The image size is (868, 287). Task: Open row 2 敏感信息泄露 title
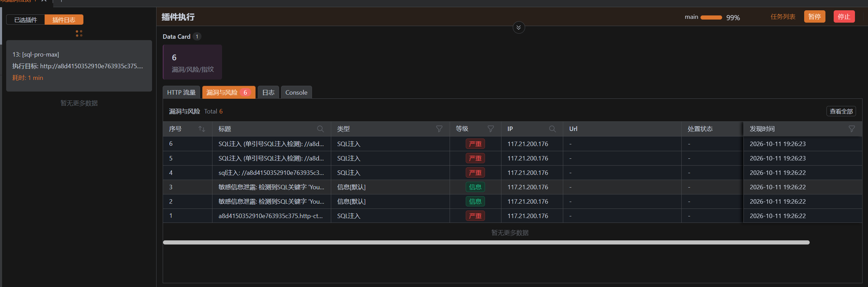[x=271, y=202]
